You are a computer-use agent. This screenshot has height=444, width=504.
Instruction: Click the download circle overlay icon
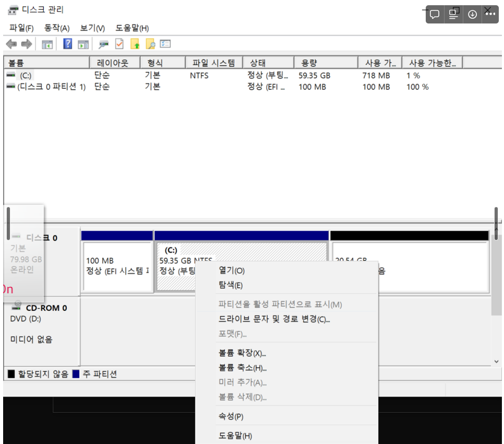click(x=472, y=14)
